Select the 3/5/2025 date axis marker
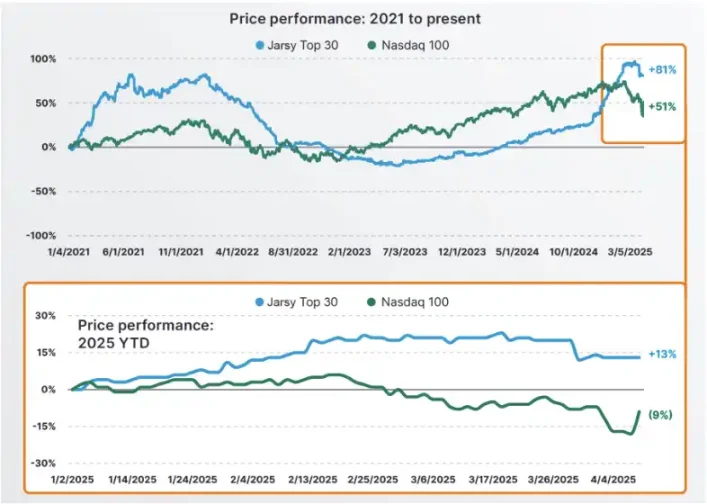Image resolution: width=707 pixels, height=504 pixels. (630, 252)
